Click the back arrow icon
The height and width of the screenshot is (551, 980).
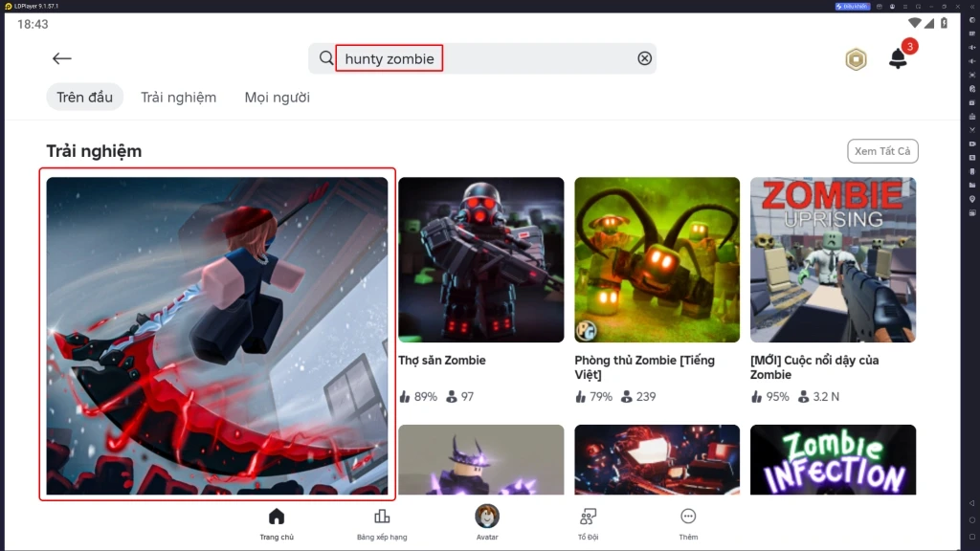coord(62,59)
